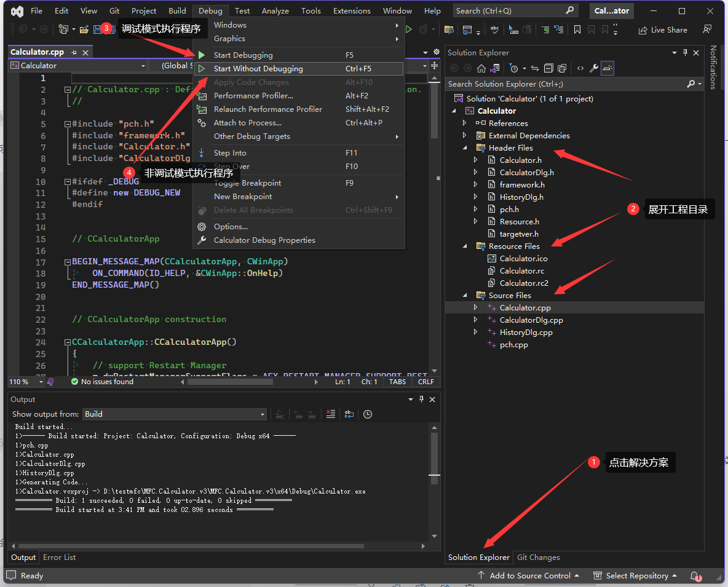This screenshot has width=728, height=587.
Task: Click the wrench Properties icon in Solution Explorer
Action: (593, 68)
